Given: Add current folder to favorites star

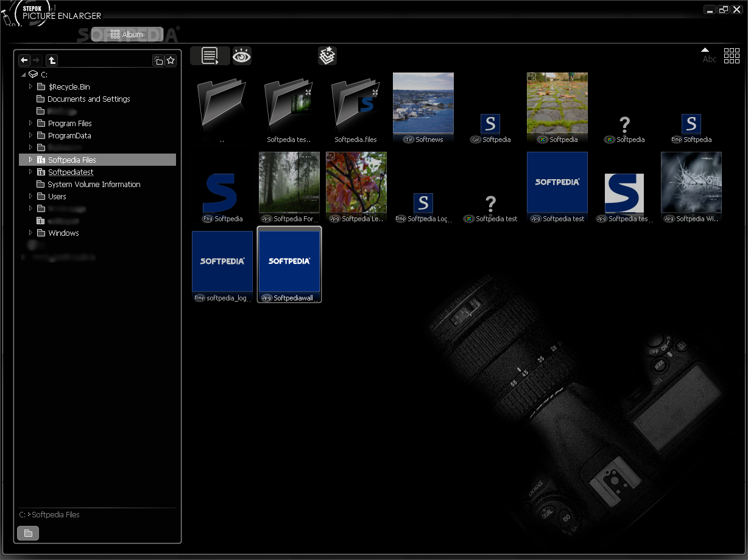Looking at the screenshot, I should [x=171, y=60].
